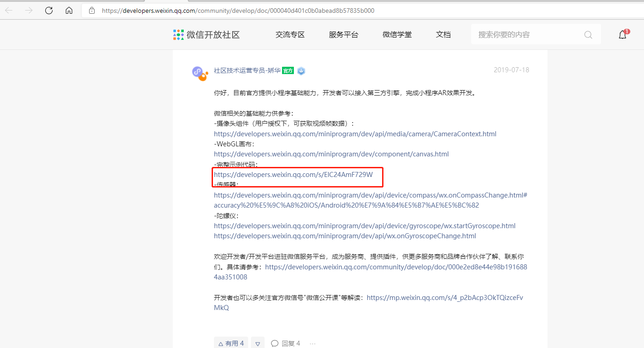Open the 文档 menu
The height and width of the screenshot is (348, 644).
(443, 34)
